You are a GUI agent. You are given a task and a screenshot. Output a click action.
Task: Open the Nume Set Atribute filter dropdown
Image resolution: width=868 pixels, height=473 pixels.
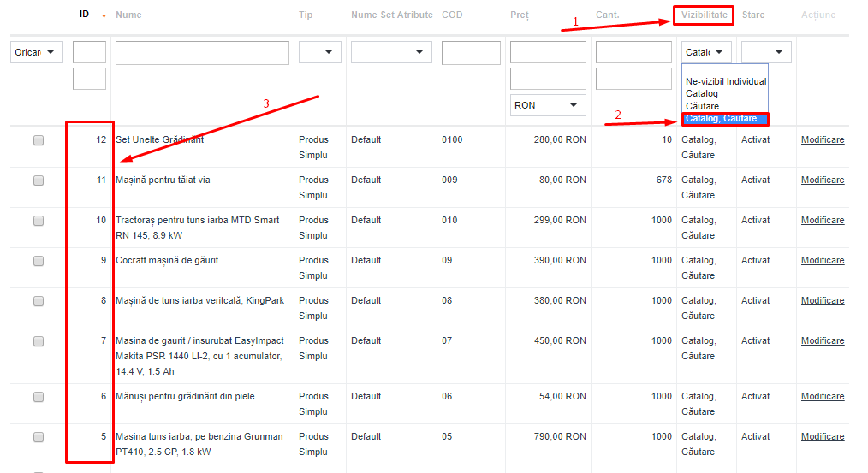click(391, 52)
